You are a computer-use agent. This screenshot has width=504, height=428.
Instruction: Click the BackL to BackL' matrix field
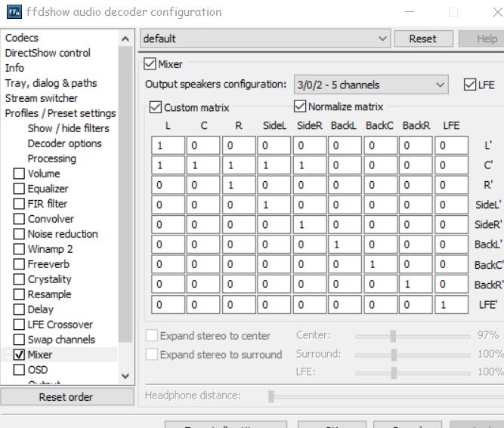point(345,245)
